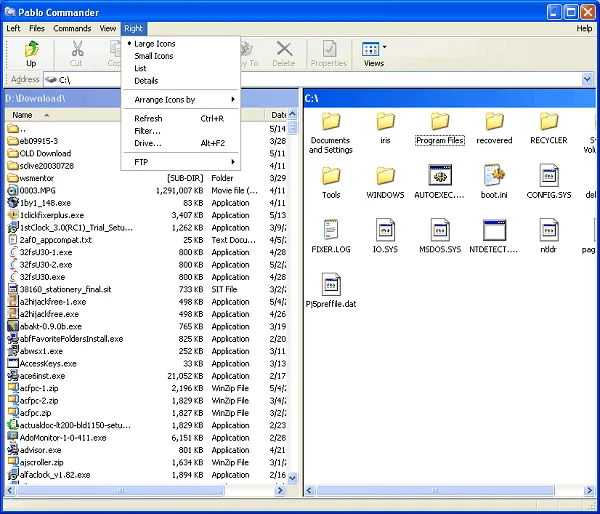
Task: Click the Views toolbar icon
Action: (x=370, y=49)
